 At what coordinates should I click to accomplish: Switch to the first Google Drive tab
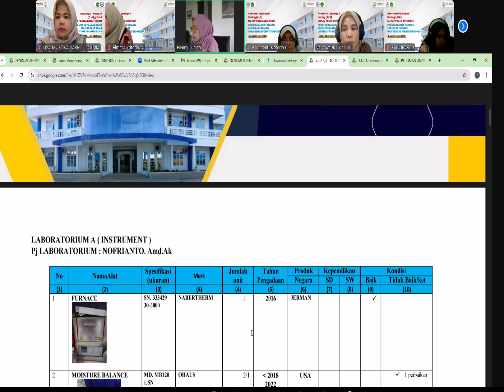coord(27,60)
